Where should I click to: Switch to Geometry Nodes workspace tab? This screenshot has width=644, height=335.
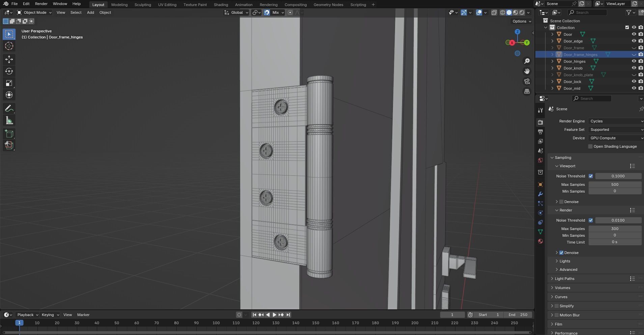pos(328,5)
